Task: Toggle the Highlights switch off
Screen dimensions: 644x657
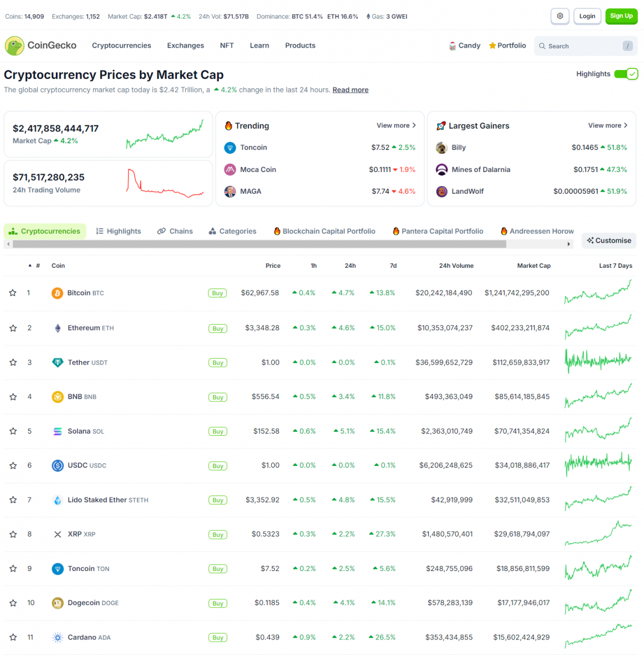Action: click(626, 74)
